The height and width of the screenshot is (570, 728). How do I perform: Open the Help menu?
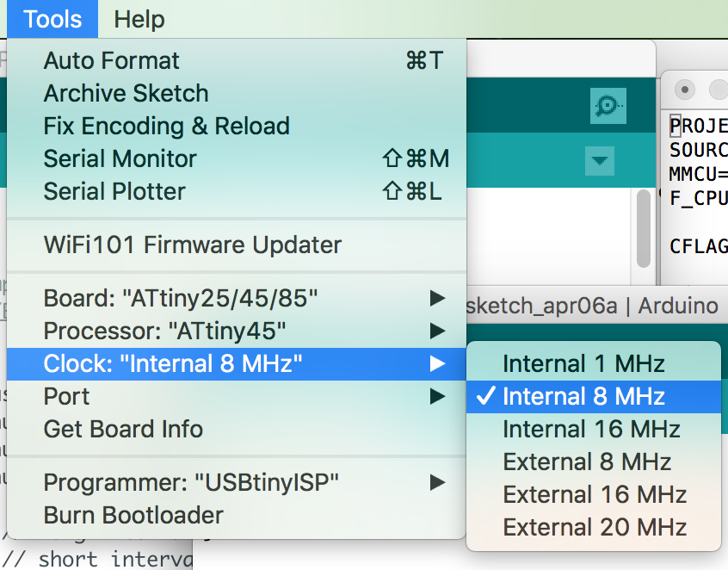pos(139,19)
